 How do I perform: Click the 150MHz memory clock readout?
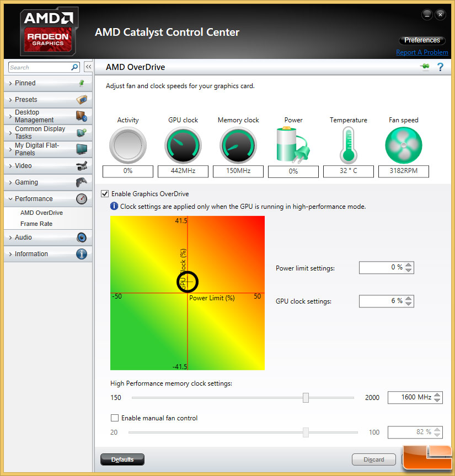pyautogui.click(x=238, y=171)
